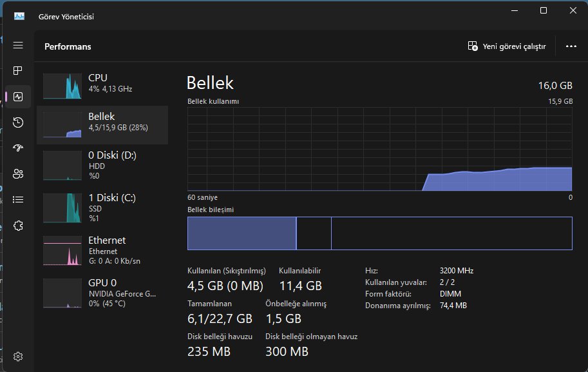Screen dimensions: 588x372
Task: Open the Processes page icon
Action: pyautogui.click(x=18, y=70)
